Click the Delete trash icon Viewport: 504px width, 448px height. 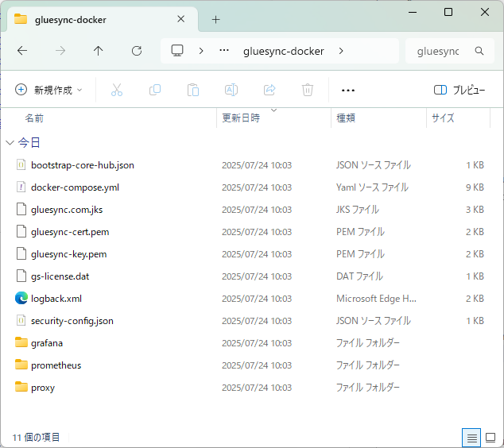click(x=308, y=90)
